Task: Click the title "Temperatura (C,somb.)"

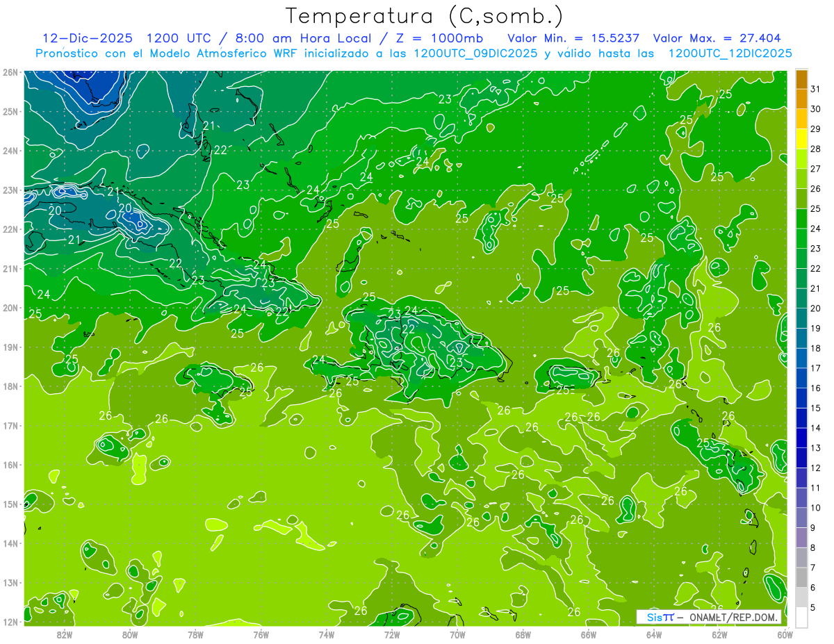Action: pyautogui.click(x=425, y=16)
